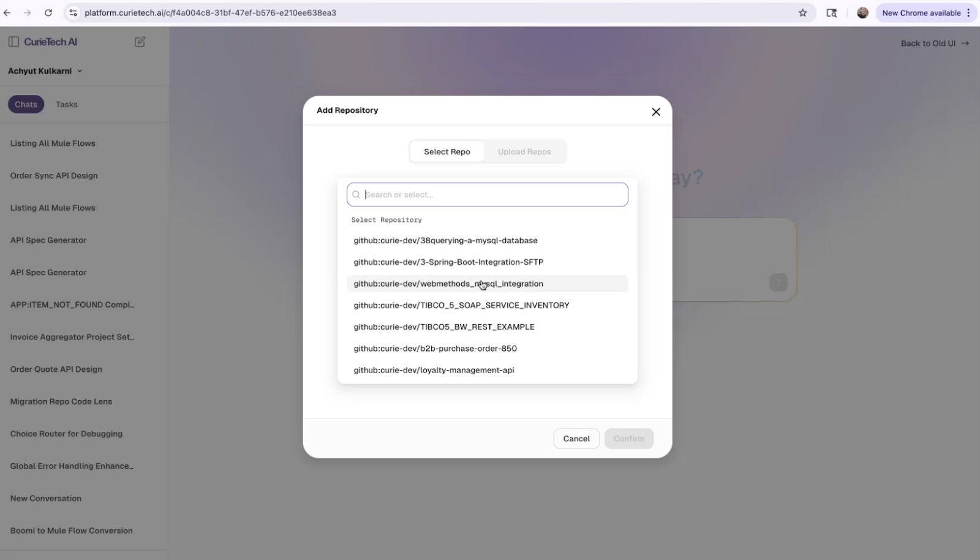Switch to the Upload Repos tab
Screen dimensions: 980x560
click(524, 151)
